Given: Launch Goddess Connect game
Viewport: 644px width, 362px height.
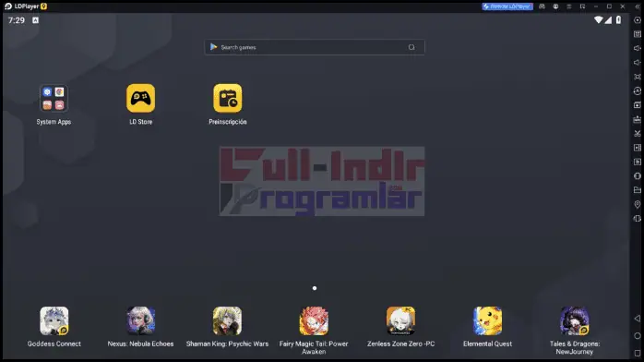Looking at the screenshot, I should point(54,321).
